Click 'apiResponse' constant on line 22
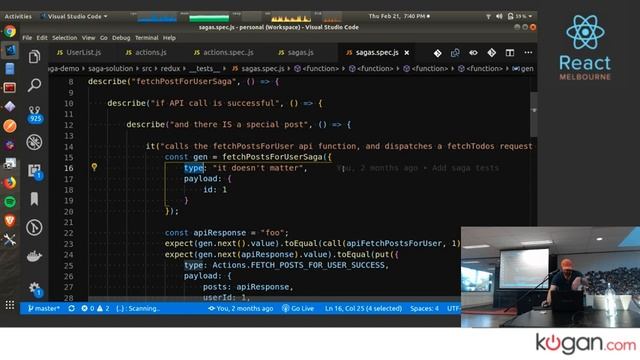 pyautogui.click(x=220, y=233)
